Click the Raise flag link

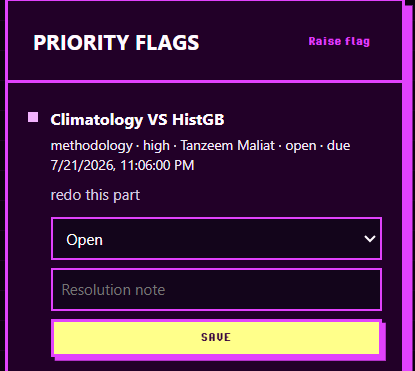coord(339,42)
